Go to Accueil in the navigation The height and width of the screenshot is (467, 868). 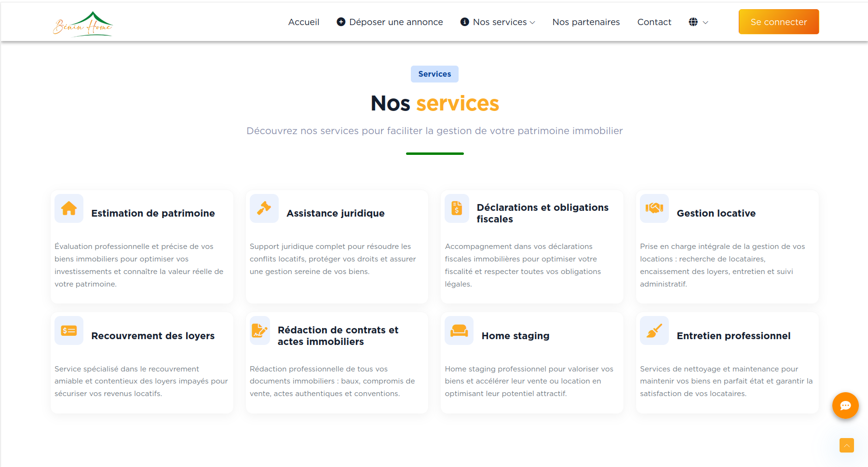click(x=303, y=22)
